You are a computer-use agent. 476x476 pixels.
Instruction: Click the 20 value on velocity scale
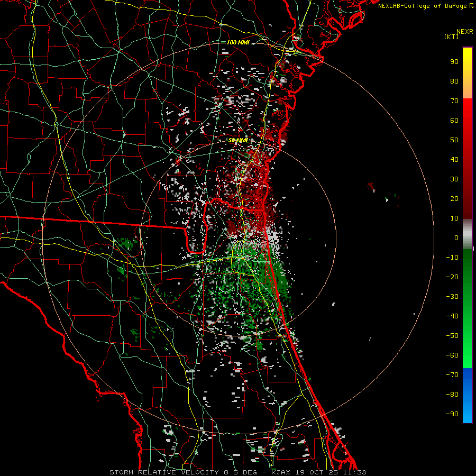point(454,198)
